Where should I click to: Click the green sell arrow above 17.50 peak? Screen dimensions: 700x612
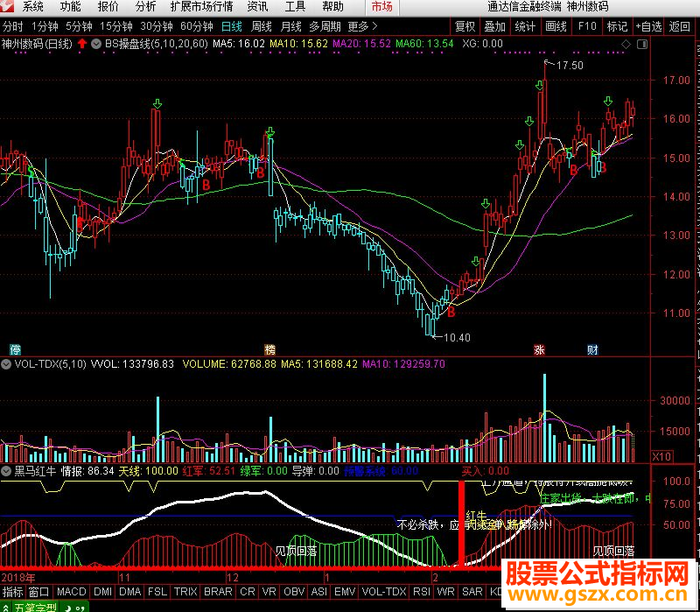coord(539,85)
